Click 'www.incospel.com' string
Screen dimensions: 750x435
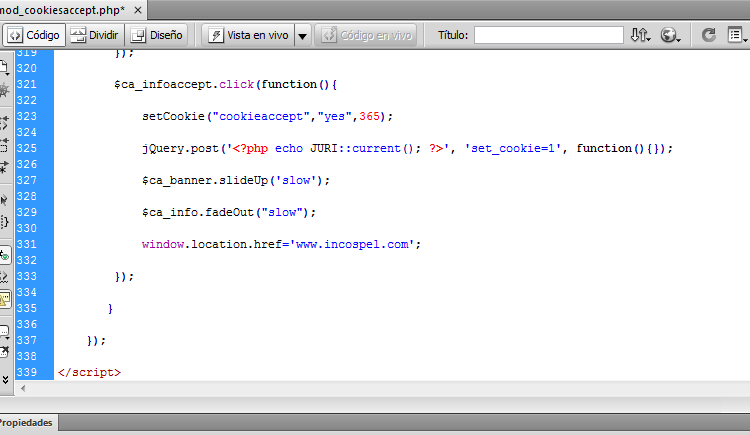point(353,244)
